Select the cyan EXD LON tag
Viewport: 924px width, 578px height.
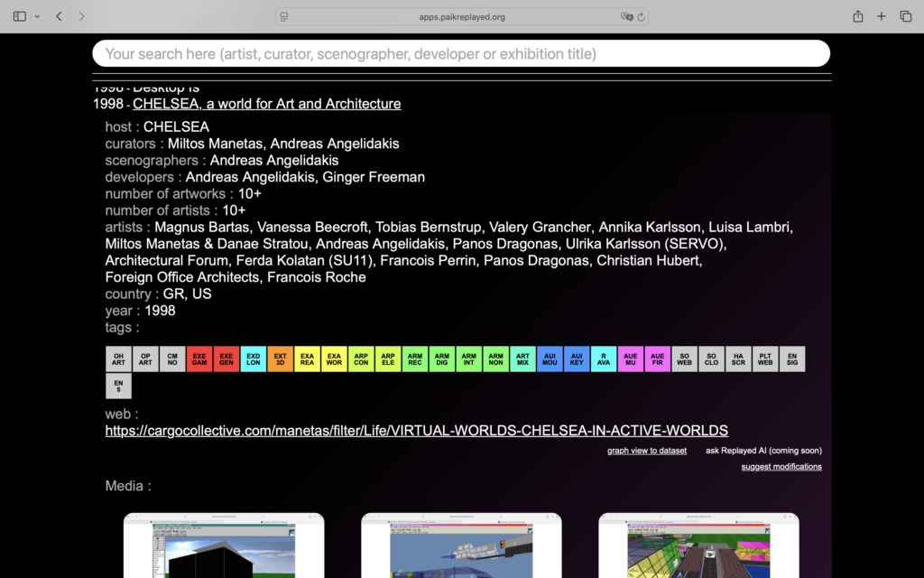(x=254, y=359)
